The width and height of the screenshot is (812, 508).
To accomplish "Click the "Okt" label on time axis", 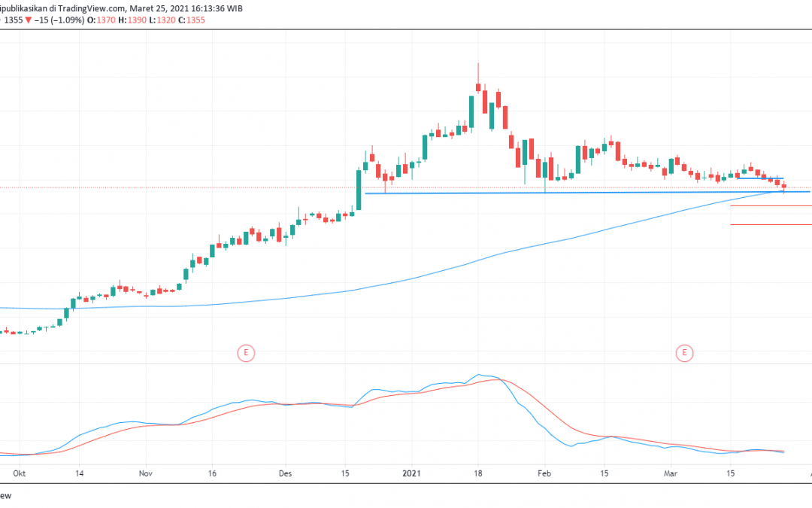I will tap(20, 474).
